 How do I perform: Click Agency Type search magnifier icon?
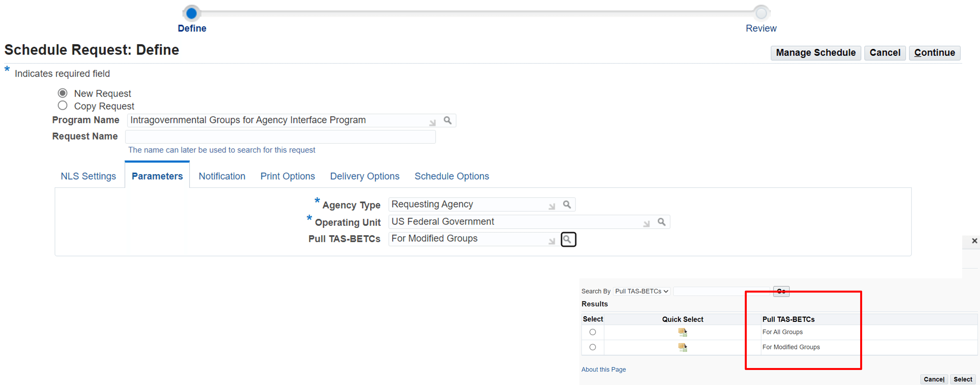click(567, 205)
